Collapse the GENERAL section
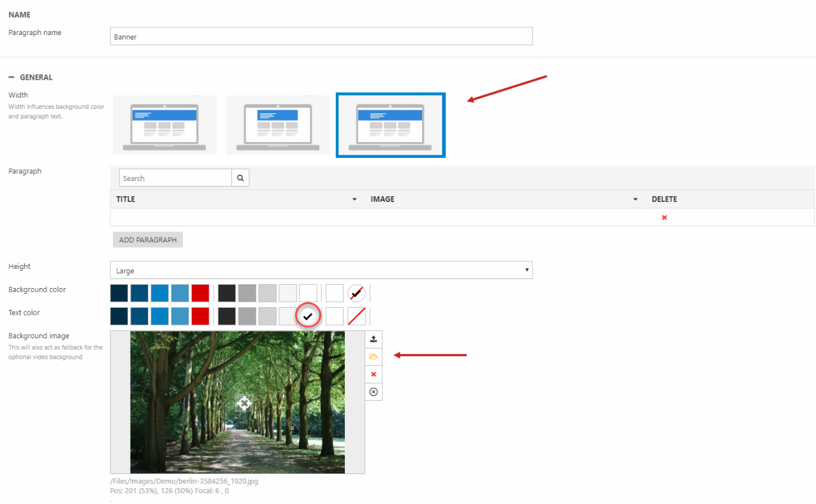816x504 pixels. click(11, 77)
